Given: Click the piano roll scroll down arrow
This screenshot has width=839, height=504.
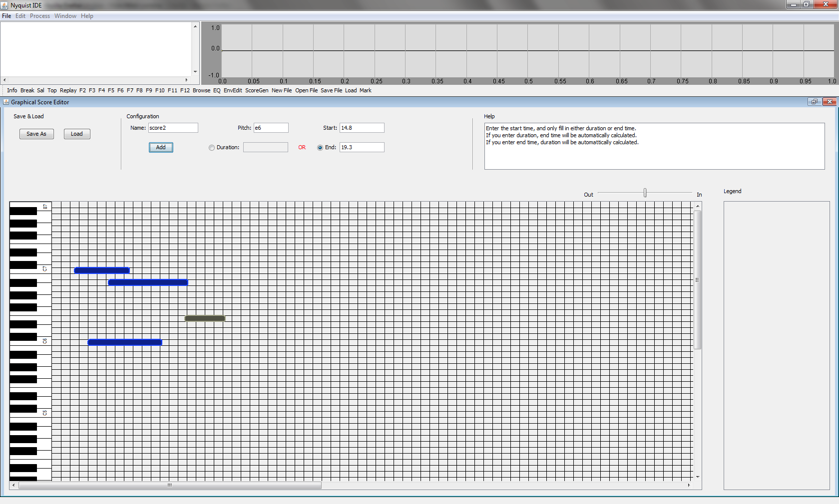Looking at the screenshot, I should pyautogui.click(x=698, y=477).
